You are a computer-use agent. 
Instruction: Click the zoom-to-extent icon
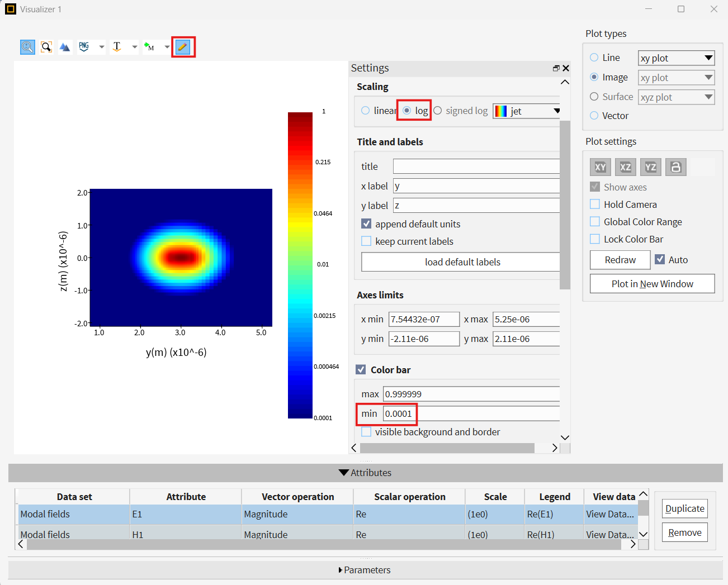(46, 47)
